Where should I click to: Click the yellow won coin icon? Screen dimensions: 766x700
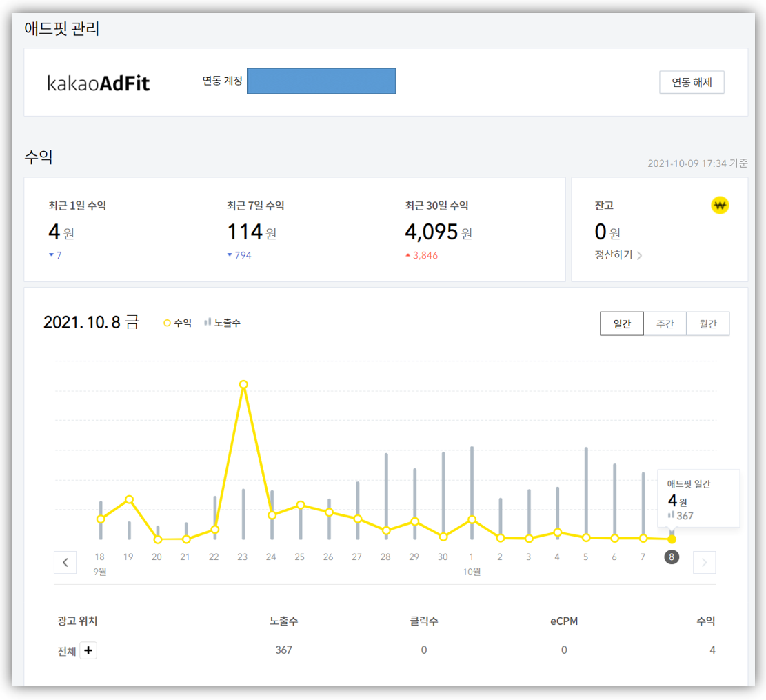click(x=720, y=205)
